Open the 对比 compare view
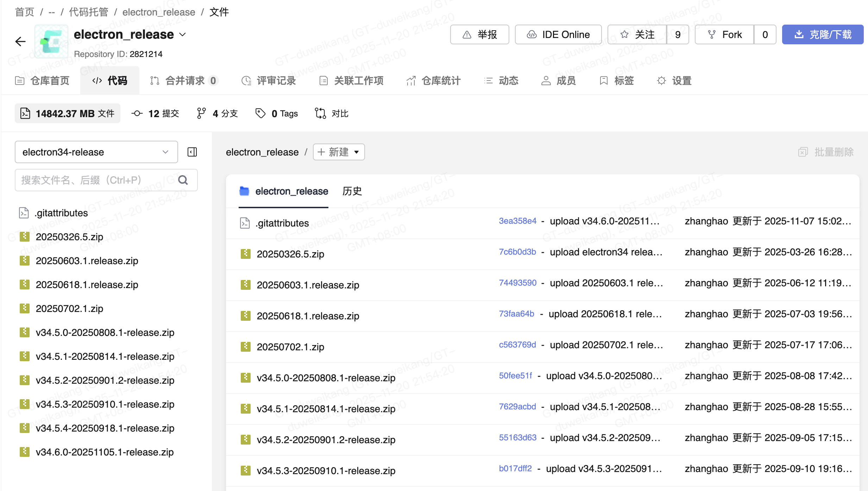 [x=332, y=113]
